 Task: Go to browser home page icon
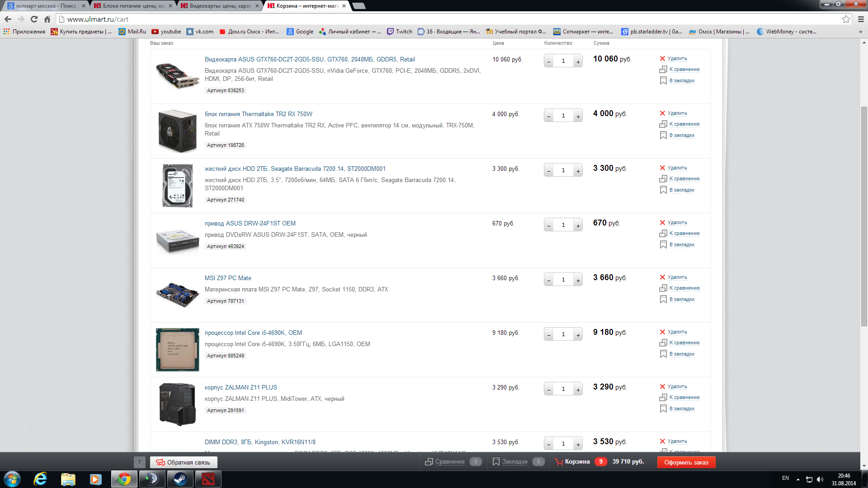click(47, 19)
